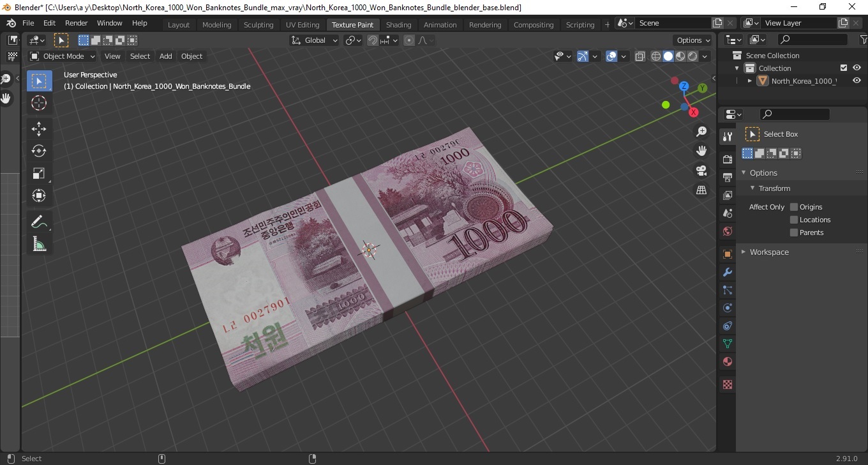Choose the Select Box tool in viewport toolbar

click(x=39, y=81)
